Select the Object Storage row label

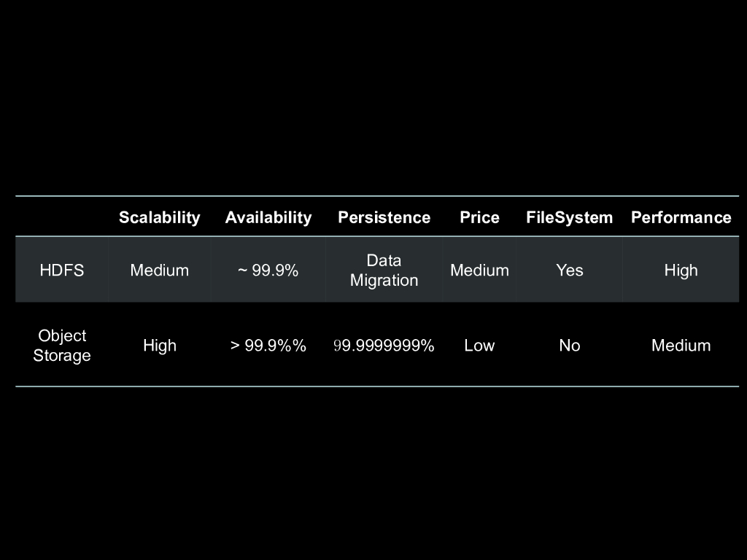click(62, 346)
